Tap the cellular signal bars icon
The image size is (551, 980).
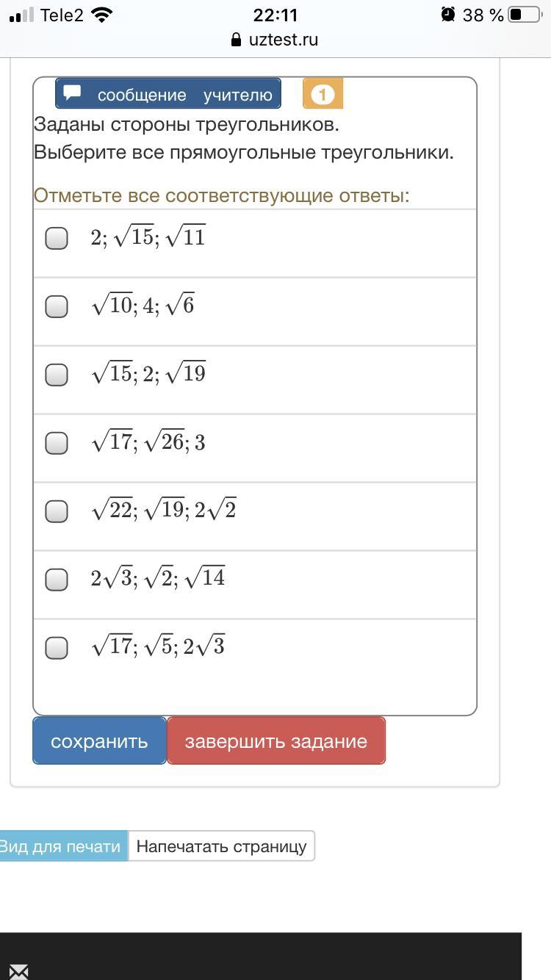tap(22, 15)
